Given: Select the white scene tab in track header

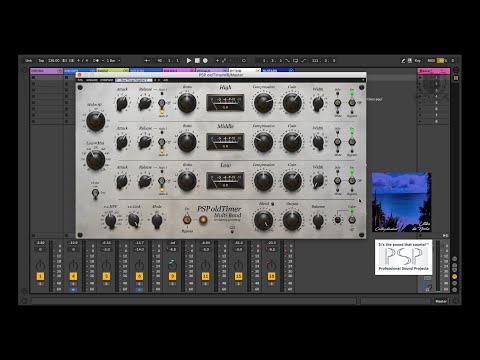Looking at the screenshot, I should [x=244, y=70].
